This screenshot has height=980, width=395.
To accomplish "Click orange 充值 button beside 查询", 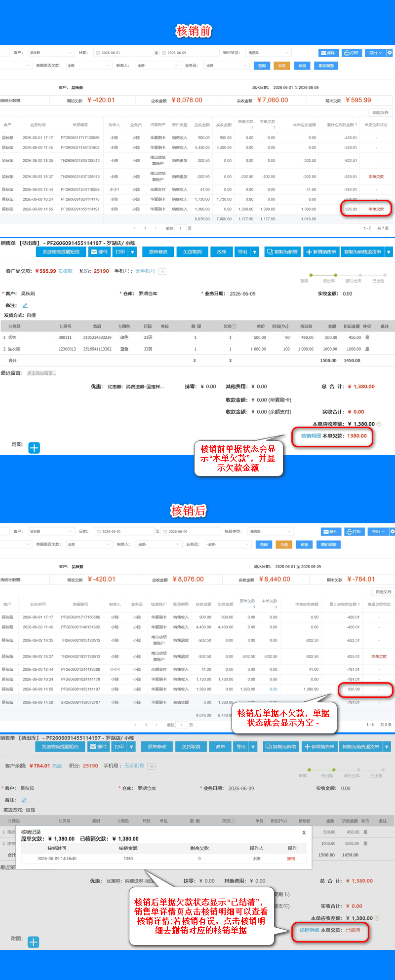I will click(x=284, y=544).
